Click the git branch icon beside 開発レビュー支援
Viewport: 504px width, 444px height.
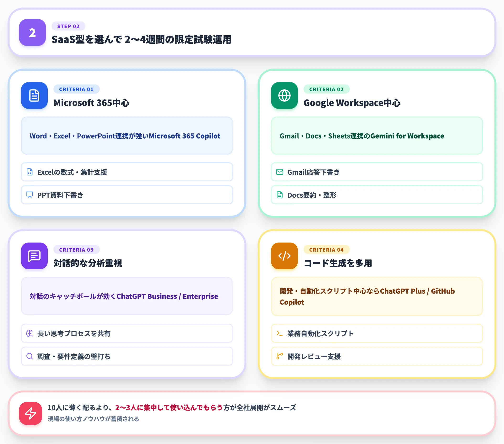280,356
